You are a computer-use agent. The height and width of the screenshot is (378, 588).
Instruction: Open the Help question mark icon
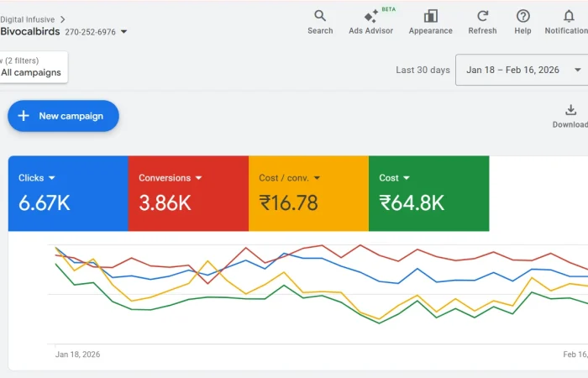point(522,16)
